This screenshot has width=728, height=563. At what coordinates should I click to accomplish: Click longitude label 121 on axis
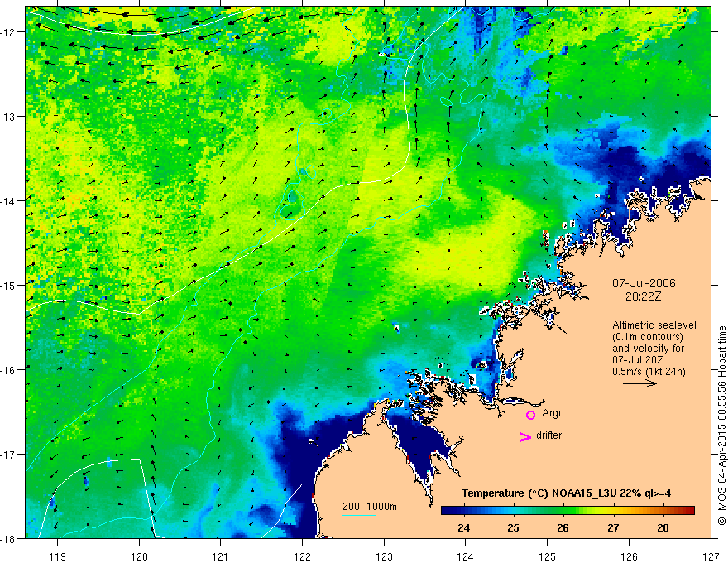[x=220, y=556]
